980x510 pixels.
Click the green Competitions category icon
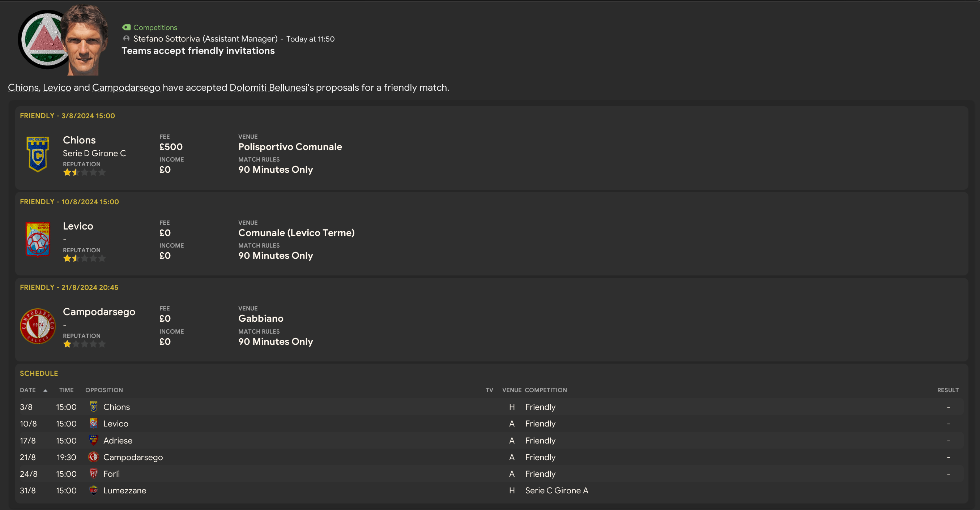(x=126, y=27)
